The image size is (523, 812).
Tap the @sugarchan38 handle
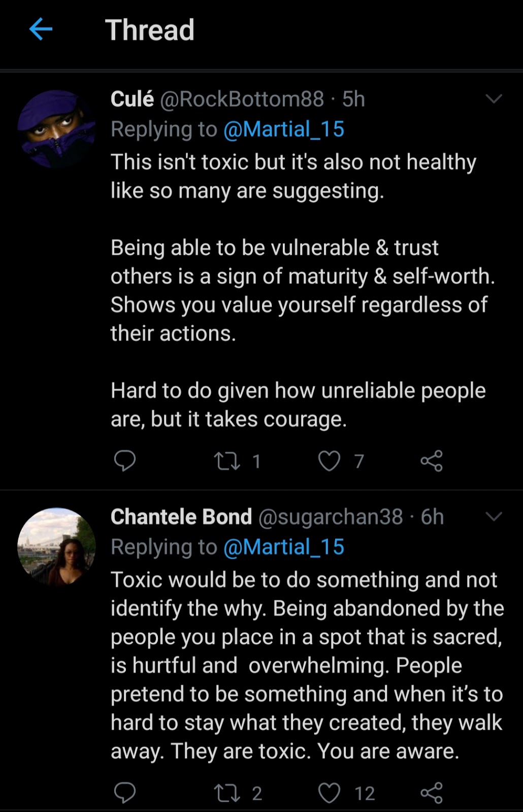click(331, 517)
